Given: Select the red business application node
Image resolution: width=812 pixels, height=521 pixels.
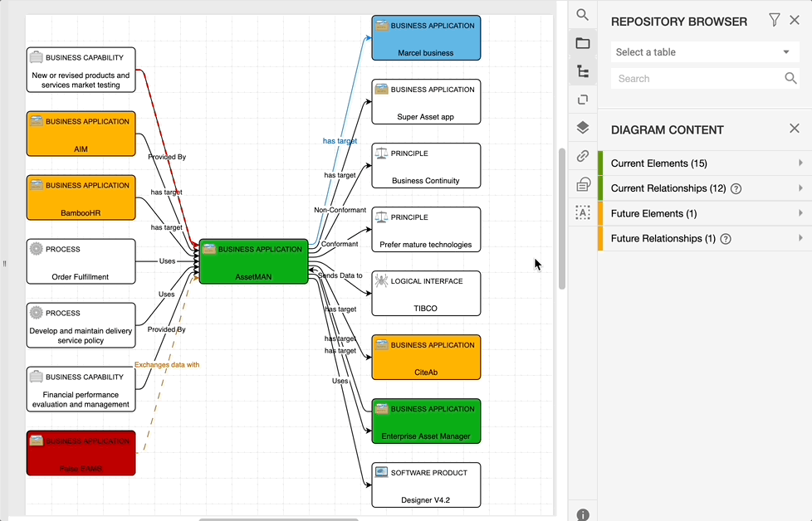Looking at the screenshot, I should (81, 453).
